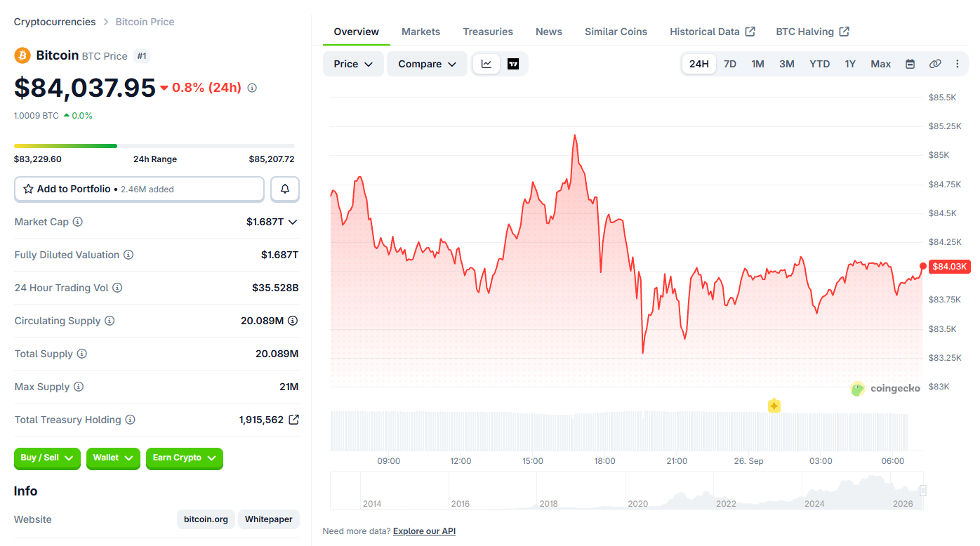Click the $84.03K current price label
This screenshot has width=980, height=546.
pyautogui.click(x=949, y=267)
